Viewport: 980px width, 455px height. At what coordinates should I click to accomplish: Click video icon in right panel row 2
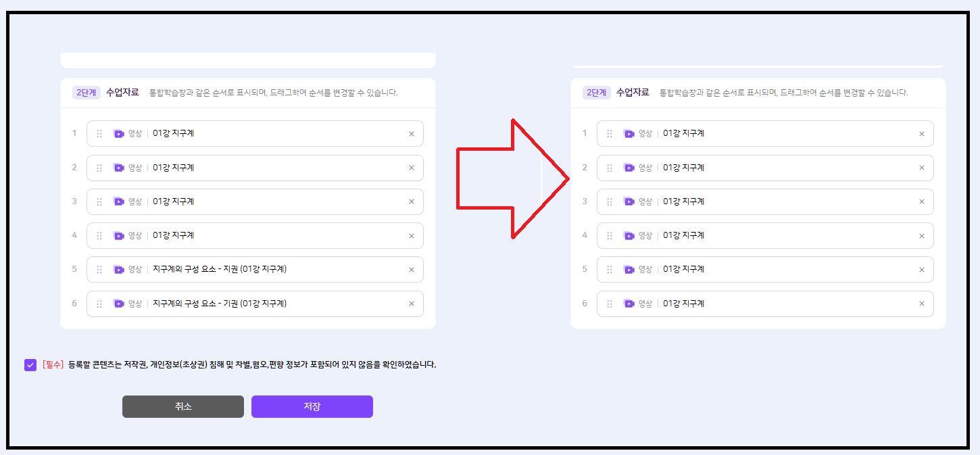click(x=629, y=168)
